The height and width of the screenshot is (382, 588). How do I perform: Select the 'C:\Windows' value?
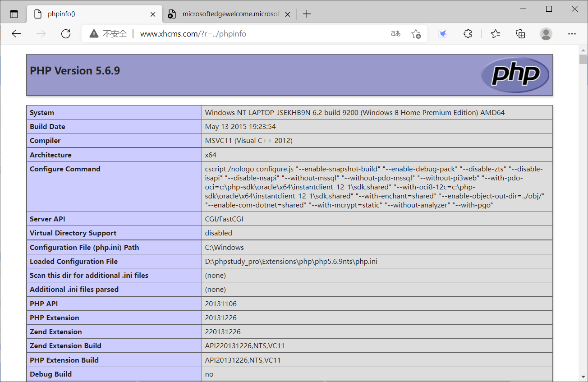pos(224,247)
